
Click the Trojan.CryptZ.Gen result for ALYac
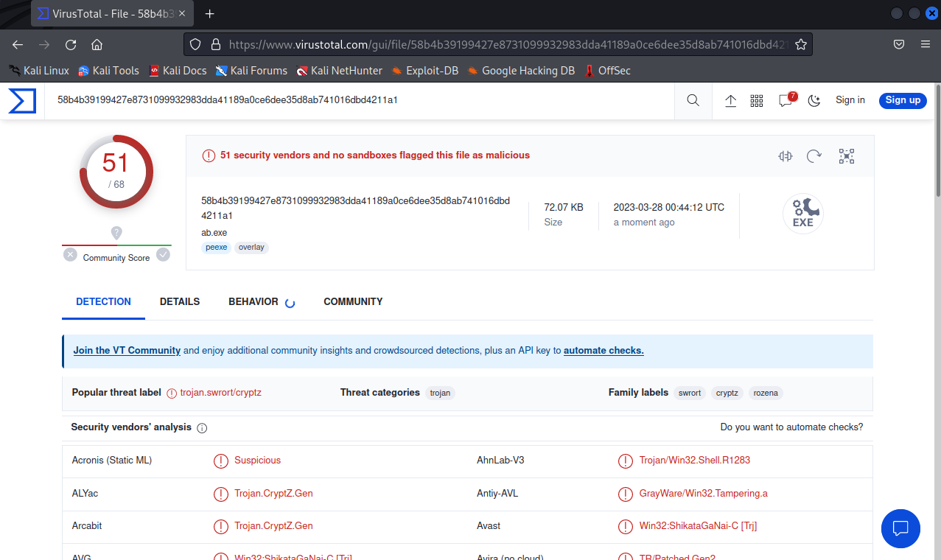[x=273, y=493]
